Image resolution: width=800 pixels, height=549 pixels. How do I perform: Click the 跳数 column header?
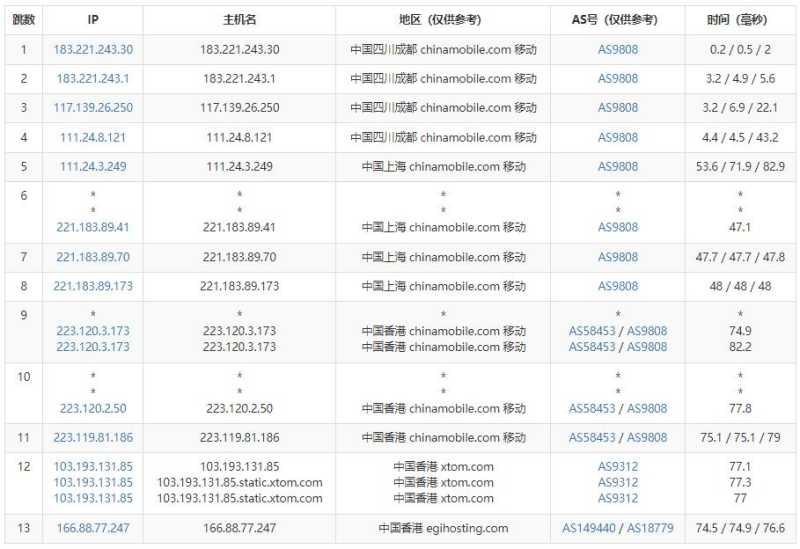pos(23,20)
